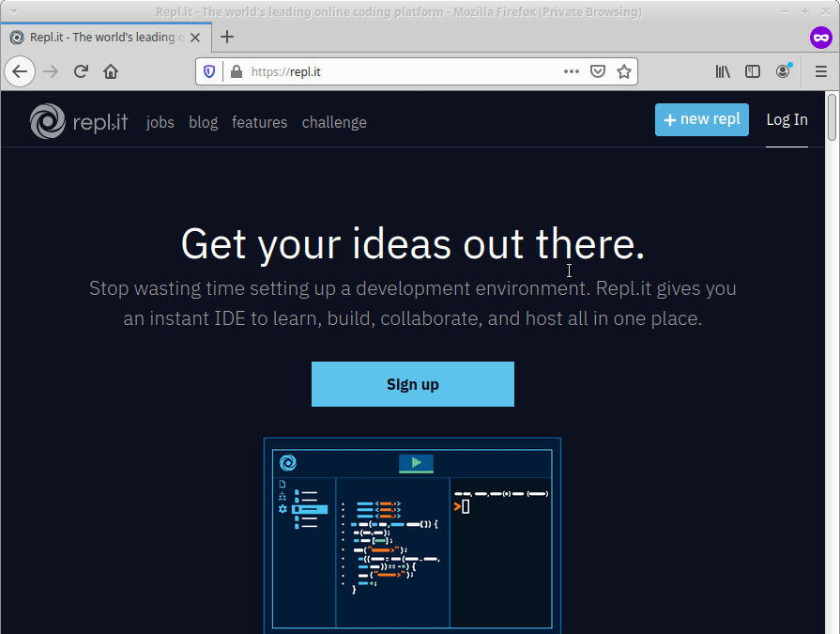This screenshot has width=840, height=634.
Task: Click the green run button in illustration
Action: click(x=417, y=463)
